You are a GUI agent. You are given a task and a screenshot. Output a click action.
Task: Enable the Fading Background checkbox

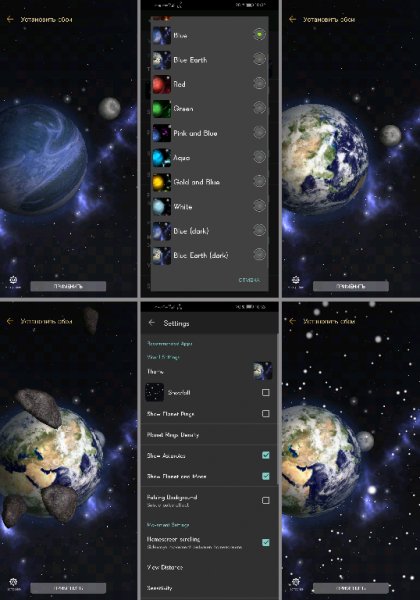[x=265, y=500]
